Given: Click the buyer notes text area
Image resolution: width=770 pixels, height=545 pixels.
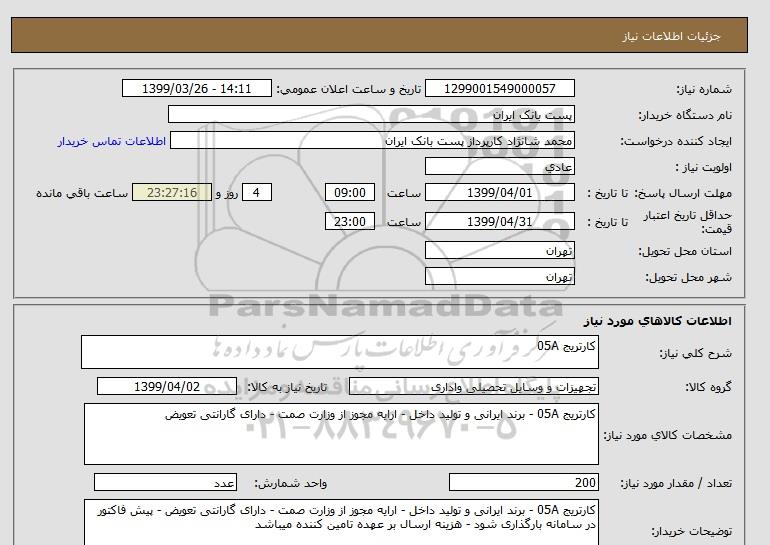Looking at the screenshot, I should pos(341,522).
